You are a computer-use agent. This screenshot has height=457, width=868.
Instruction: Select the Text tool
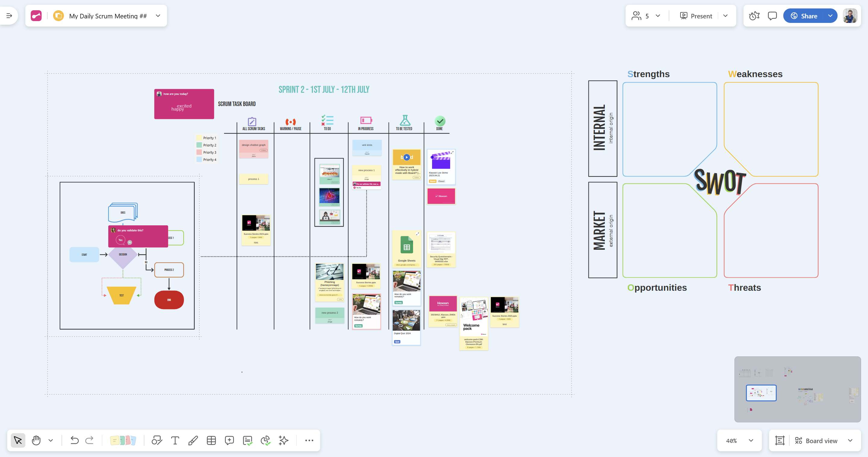(175, 440)
